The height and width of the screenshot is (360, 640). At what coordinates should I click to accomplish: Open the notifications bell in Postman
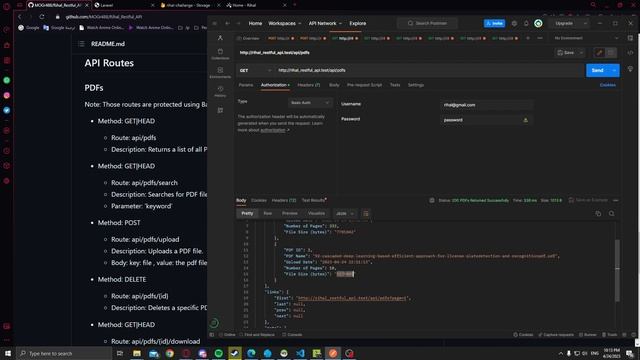coord(526,24)
